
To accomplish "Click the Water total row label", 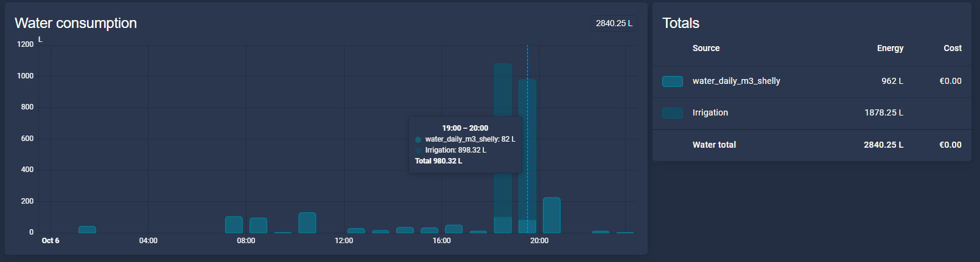I will point(714,145).
